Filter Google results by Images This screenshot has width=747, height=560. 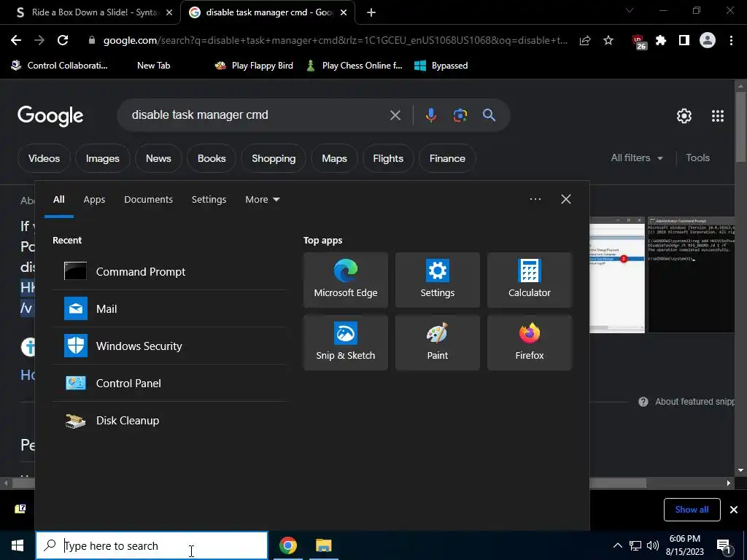click(x=102, y=158)
